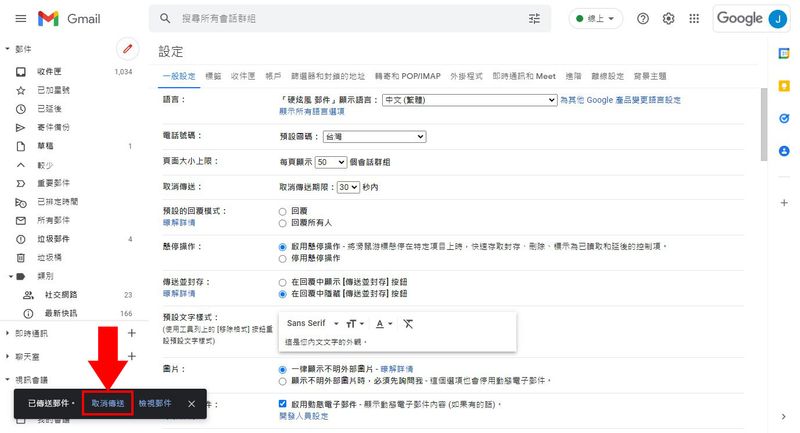Viewport: 800px width, 433px height.
Task: Select 回覆 default reply radio button
Action: 282,211
